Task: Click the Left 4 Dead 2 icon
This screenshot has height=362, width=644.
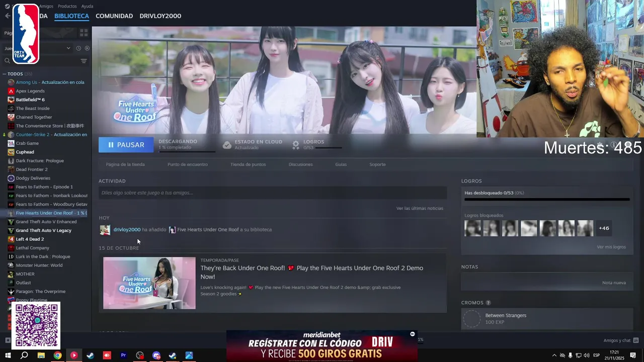Action: 11,239
